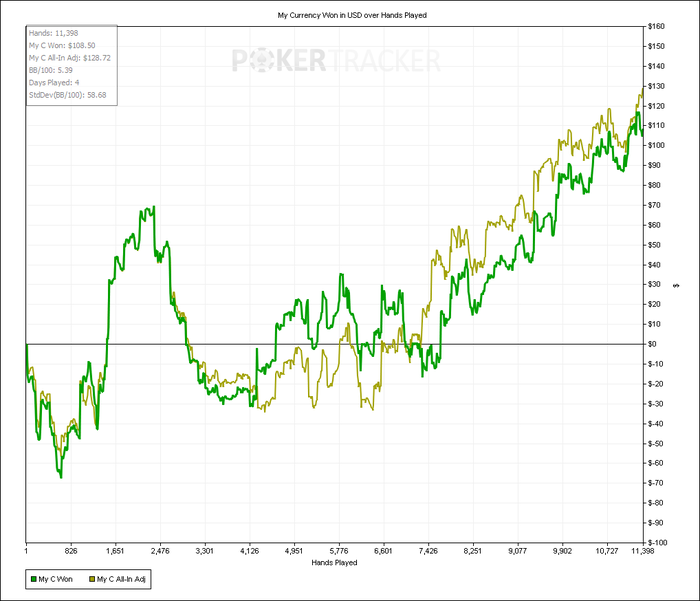Click the '4,126' x-axis tick label

[249, 551]
